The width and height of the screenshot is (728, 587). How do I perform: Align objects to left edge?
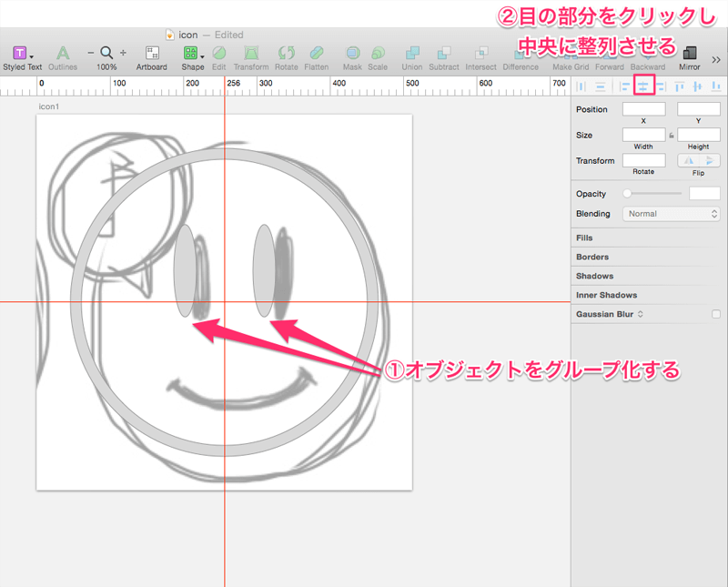[624, 86]
